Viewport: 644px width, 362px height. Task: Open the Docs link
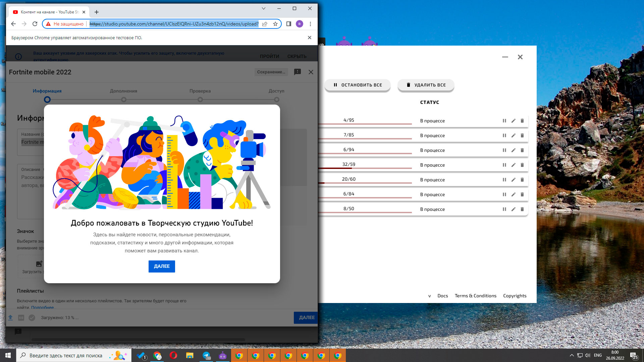442,296
